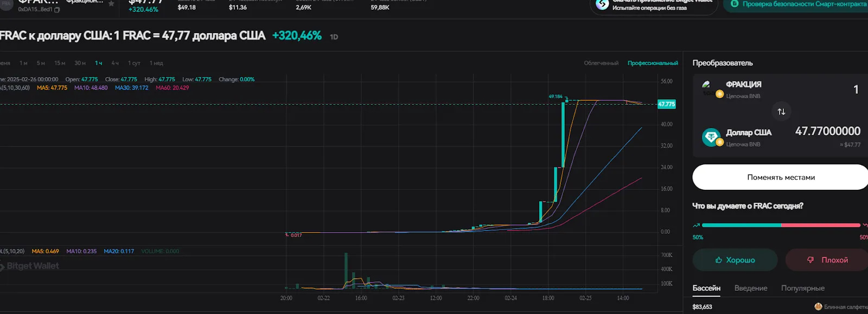Click the green uptrend icon by poll
The image size is (868, 314).
coord(696,225)
